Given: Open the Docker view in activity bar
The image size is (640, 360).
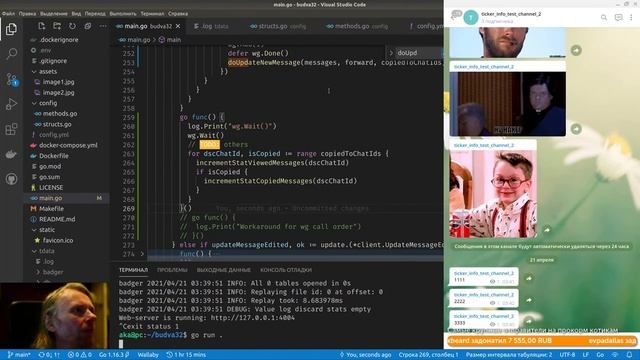Looking at the screenshot, I should point(11,154).
